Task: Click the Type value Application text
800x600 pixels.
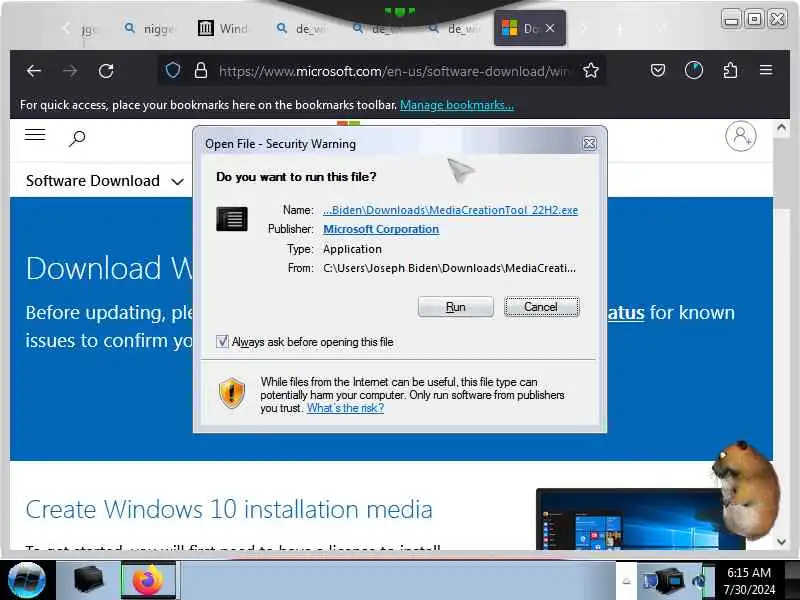Action: coord(352,249)
